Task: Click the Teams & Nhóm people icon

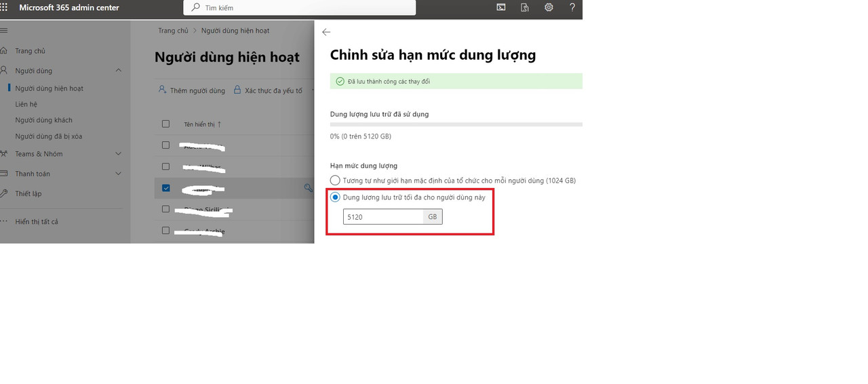Action: pyautogui.click(x=3, y=154)
